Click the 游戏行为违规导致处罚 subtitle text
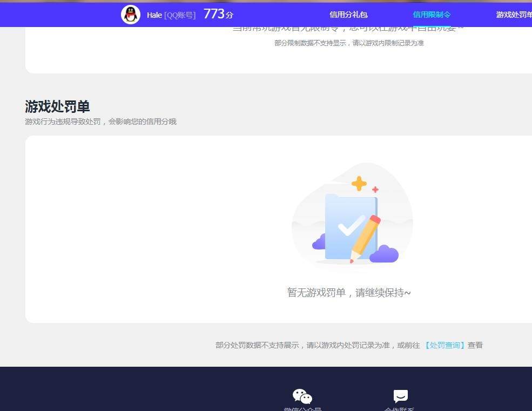The height and width of the screenshot is (411, 532). tap(101, 122)
